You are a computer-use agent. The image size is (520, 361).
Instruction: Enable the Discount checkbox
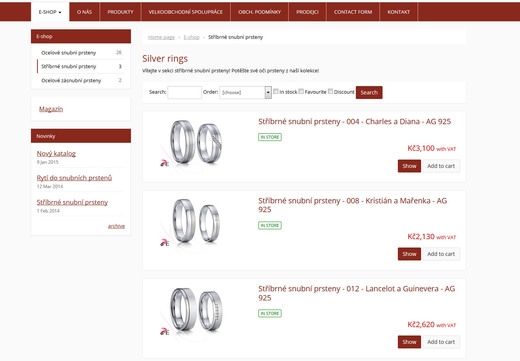330,91
